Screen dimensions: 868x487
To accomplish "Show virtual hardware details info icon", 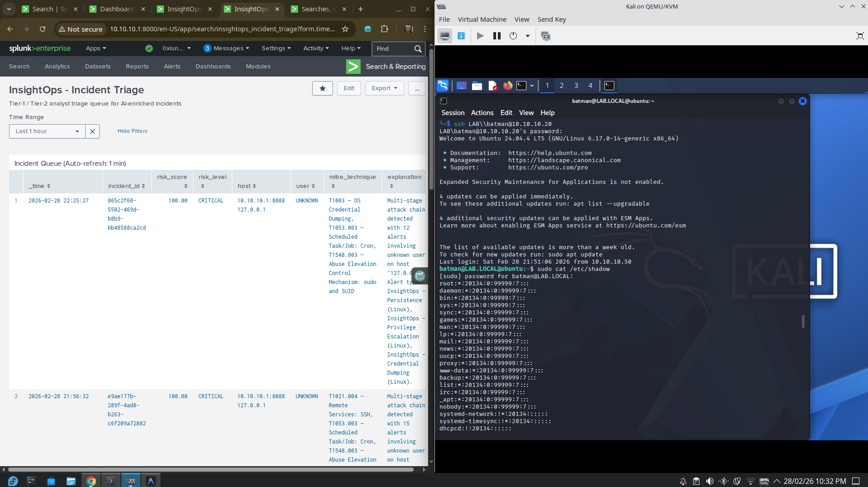I will [x=461, y=36].
